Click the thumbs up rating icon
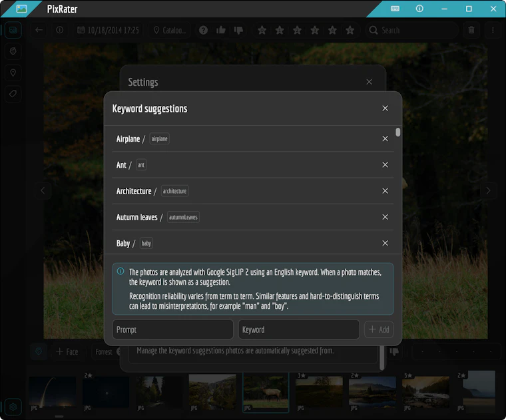506x420 pixels. tap(221, 31)
